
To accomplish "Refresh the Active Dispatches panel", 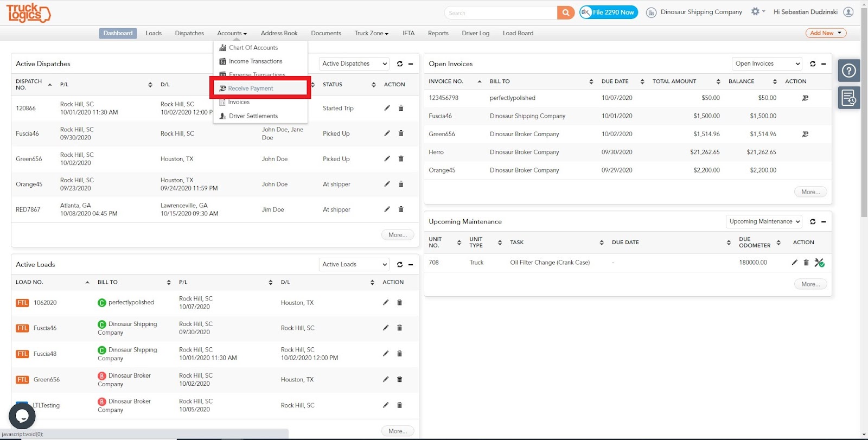I will (400, 64).
